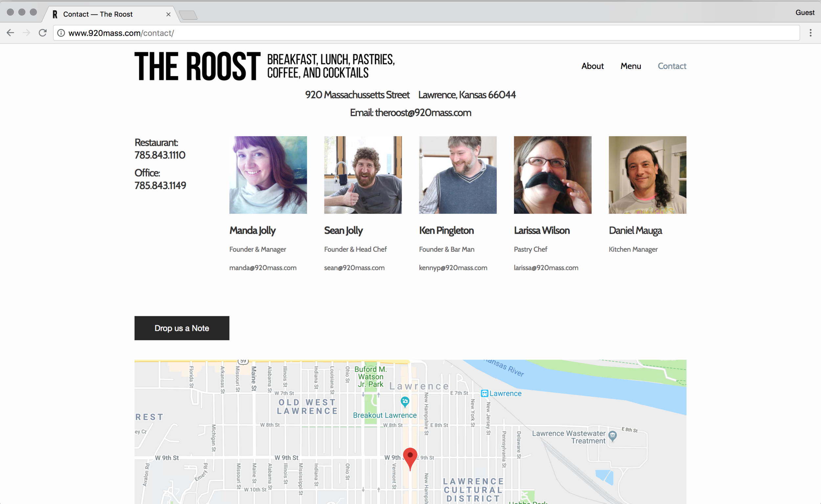
Task: Click manda@920mass.com email
Action: point(263,268)
